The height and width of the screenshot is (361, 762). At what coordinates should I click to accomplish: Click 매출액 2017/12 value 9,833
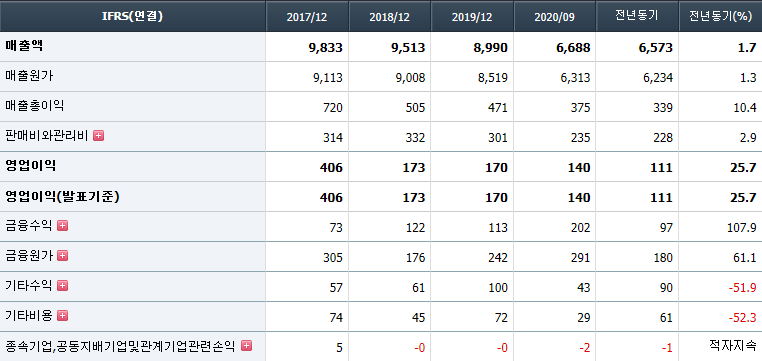coord(326,48)
